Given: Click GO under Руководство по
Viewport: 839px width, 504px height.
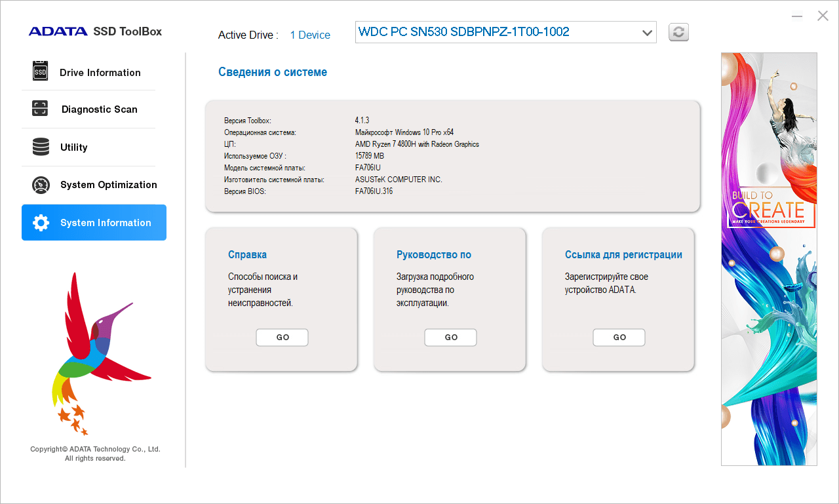Looking at the screenshot, I should [x=450, y=337].
